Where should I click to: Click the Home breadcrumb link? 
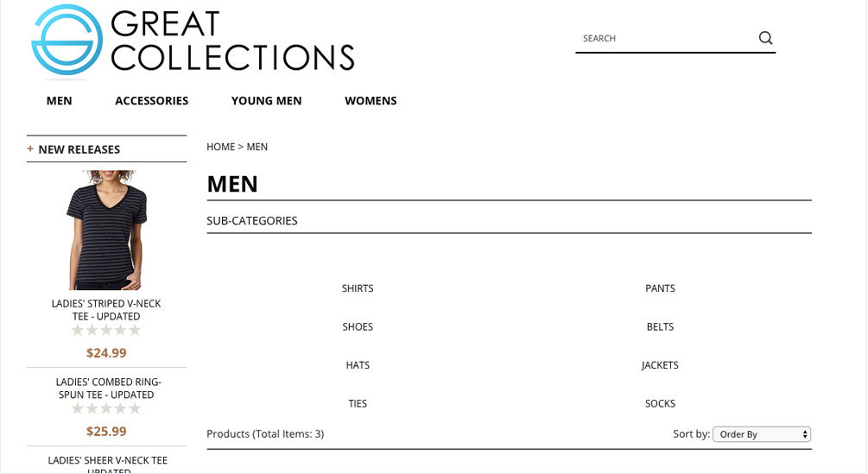220,147
